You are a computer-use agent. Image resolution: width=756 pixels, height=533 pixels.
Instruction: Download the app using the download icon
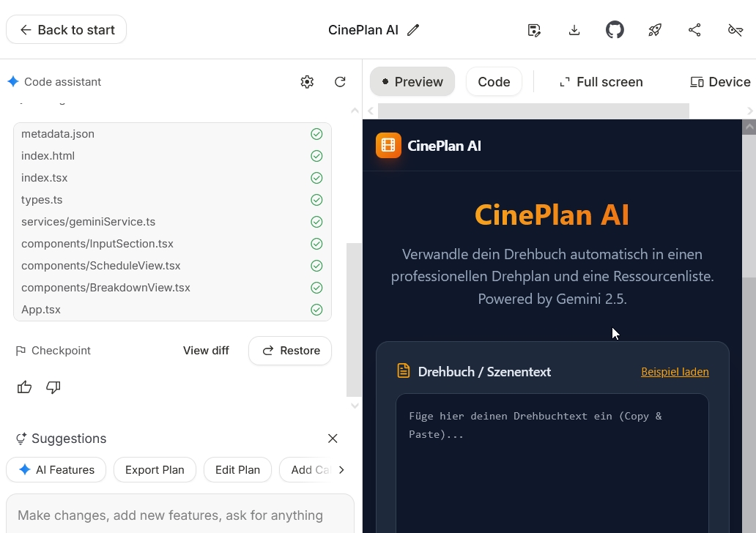pyautogui.click(x=574, y=30)
